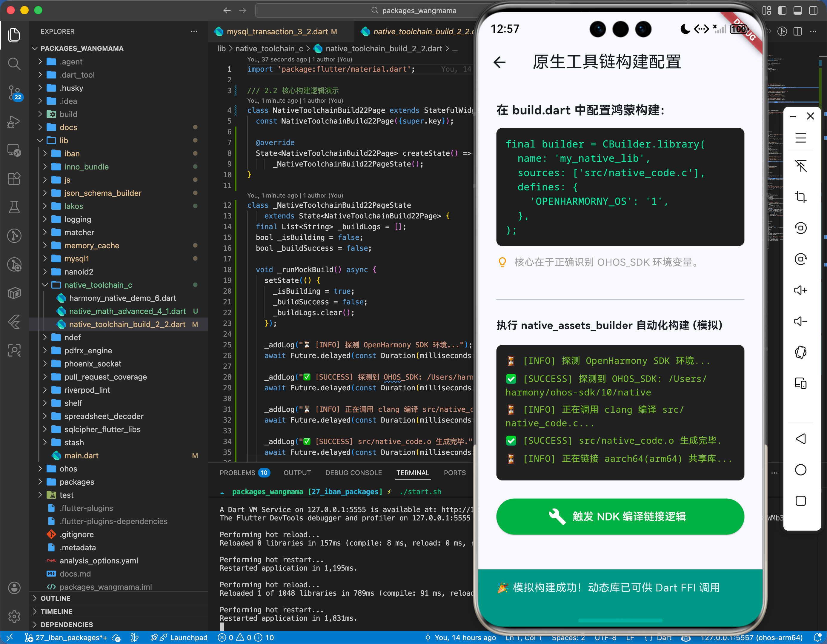Increase the emulator volume

(x=801, y=290)
